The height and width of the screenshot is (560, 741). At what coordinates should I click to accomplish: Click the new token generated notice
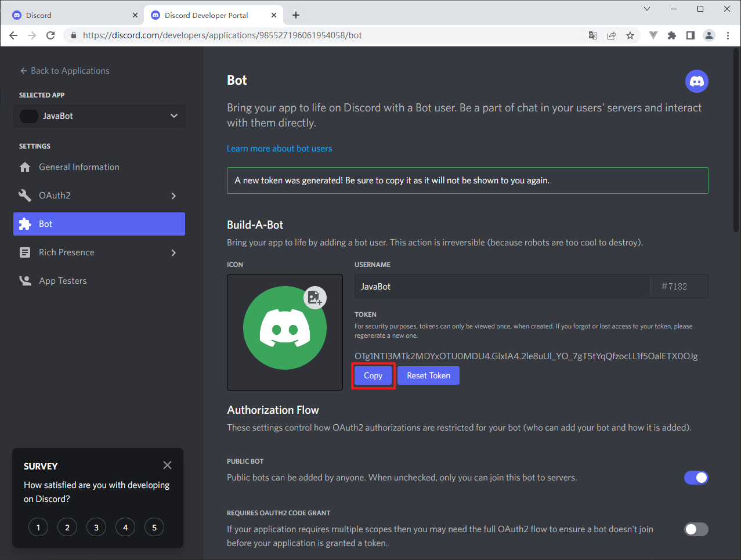(x=468, y=180)
